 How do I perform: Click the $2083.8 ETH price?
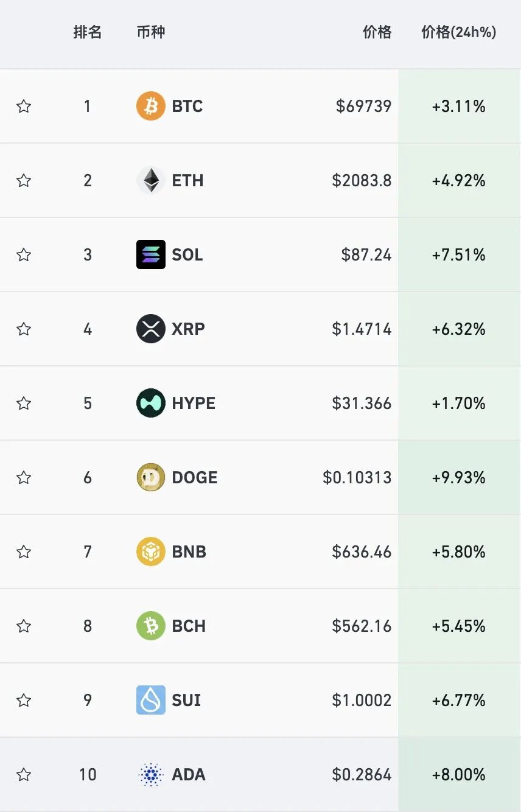tap(362, 180)
